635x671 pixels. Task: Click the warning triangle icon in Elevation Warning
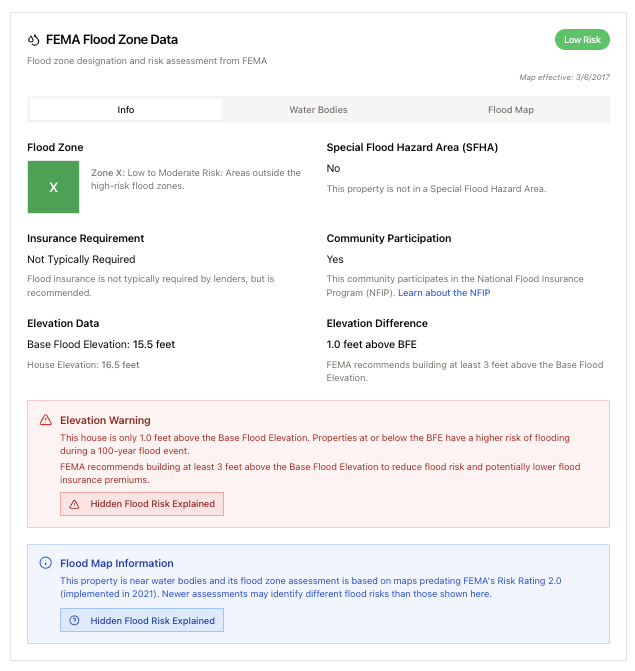point(46,420)
